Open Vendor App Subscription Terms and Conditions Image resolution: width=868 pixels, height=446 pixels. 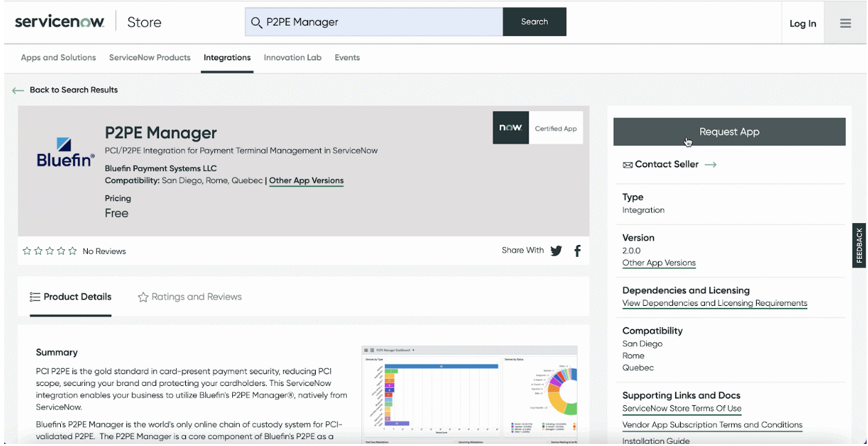(713, 425)
